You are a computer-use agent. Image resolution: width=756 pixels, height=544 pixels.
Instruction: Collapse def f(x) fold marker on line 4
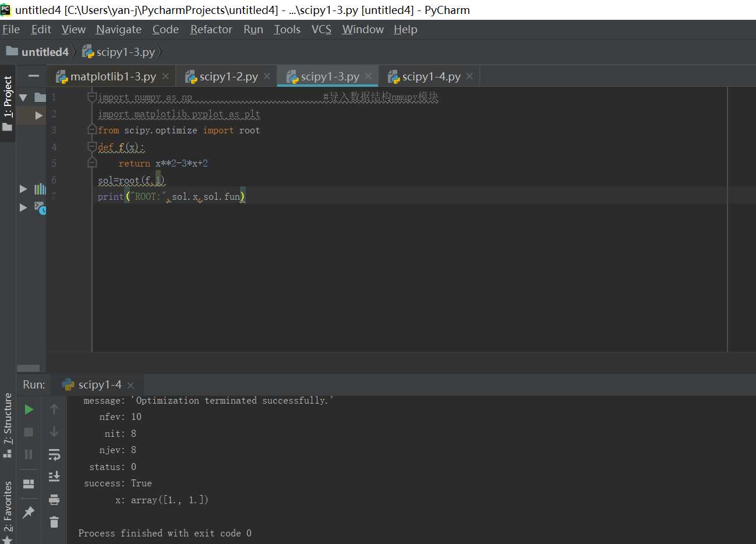[92, 147]
